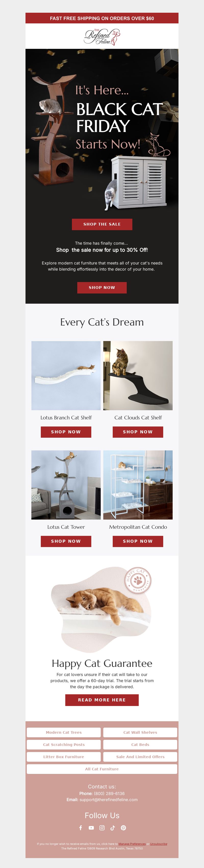This screenshot has width=204, height=868.
Task: Click the Lotus Cat Tower product image
Action: tap(66, 485)
